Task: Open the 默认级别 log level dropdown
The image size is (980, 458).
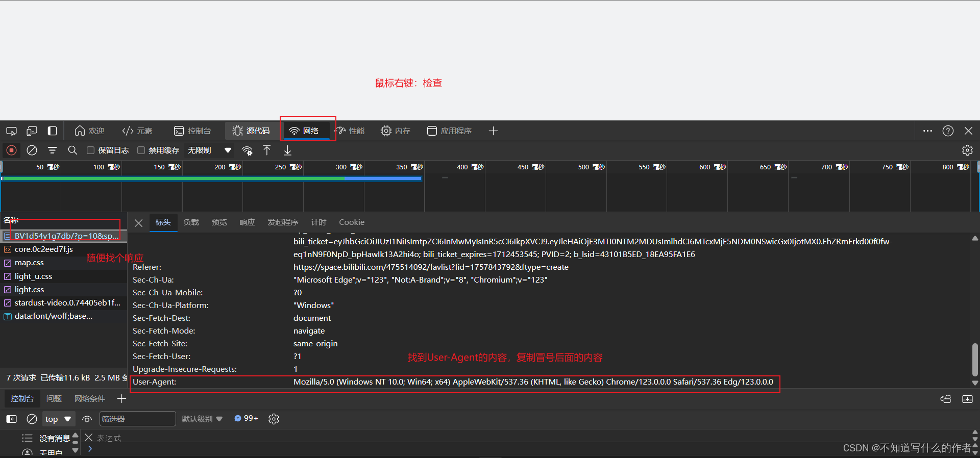Action: (x=202, y=419)
